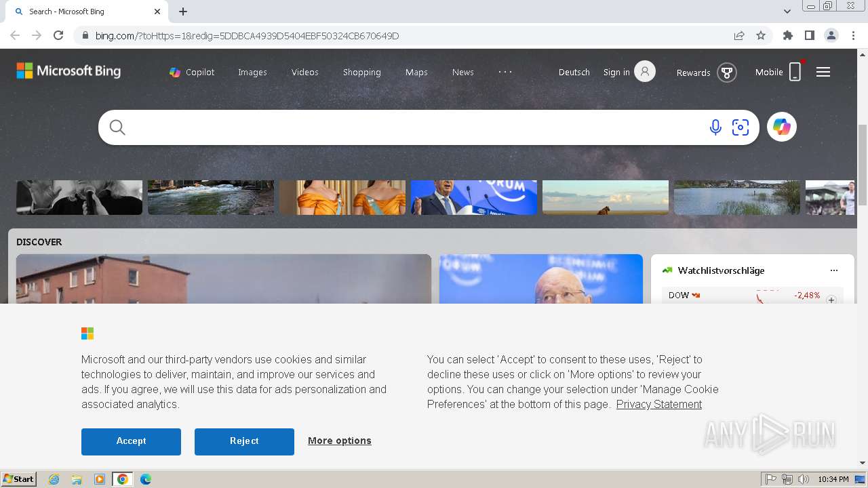Reload the page
This screenshot has width=868, height=488.
tap(58, 35)
